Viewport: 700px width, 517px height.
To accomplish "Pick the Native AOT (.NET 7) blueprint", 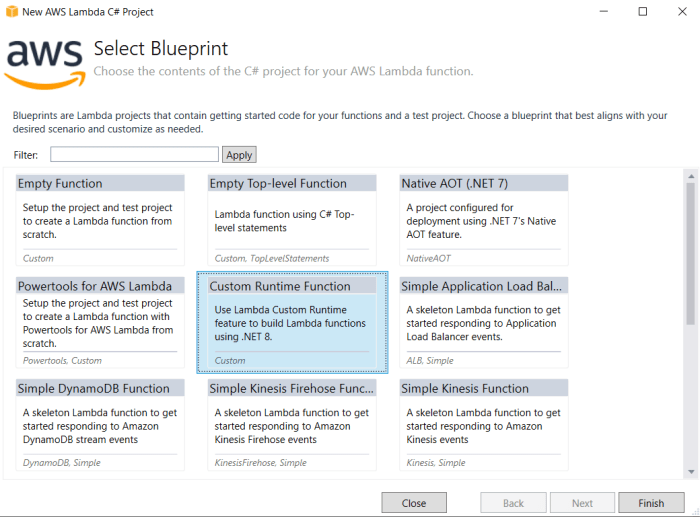I will [483, 220].
